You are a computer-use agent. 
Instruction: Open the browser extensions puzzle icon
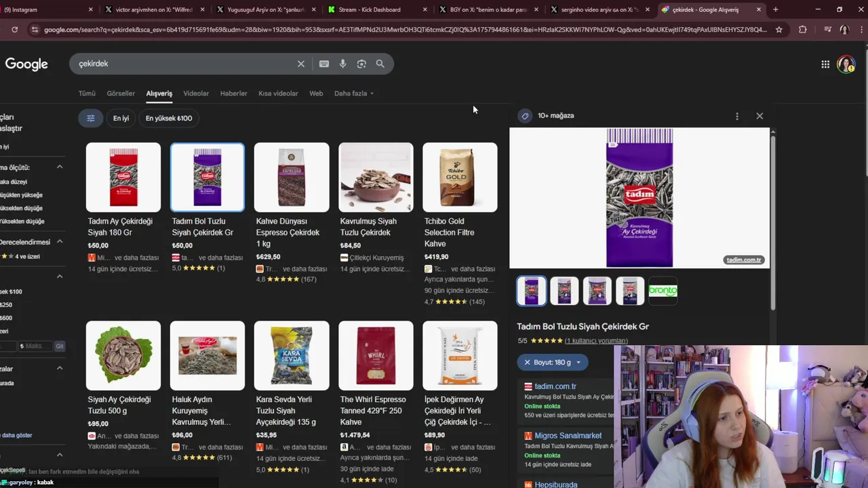[803, 29]
